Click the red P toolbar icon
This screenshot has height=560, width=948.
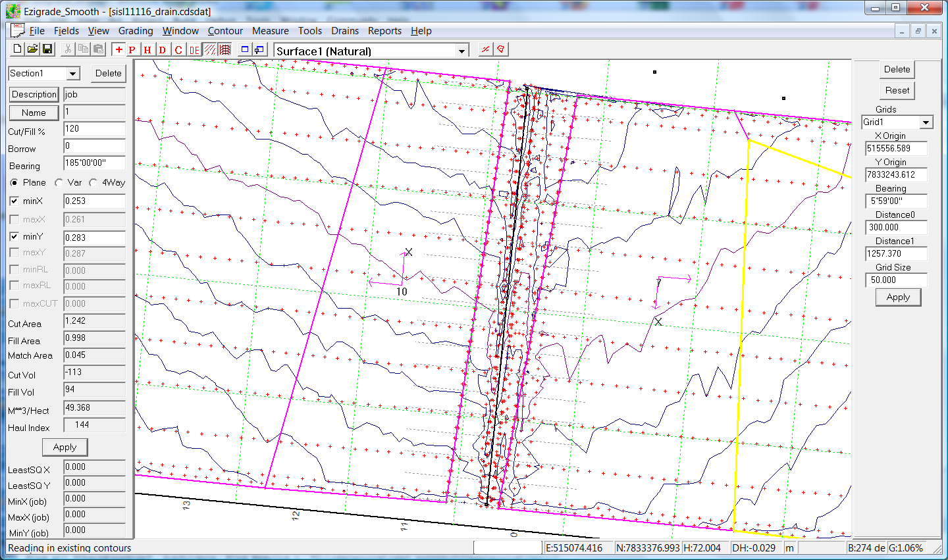[x=132, y=50]
